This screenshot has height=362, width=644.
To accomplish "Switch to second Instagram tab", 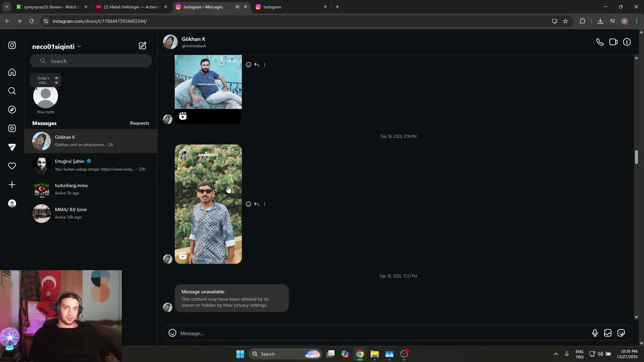I will [292, 7].
